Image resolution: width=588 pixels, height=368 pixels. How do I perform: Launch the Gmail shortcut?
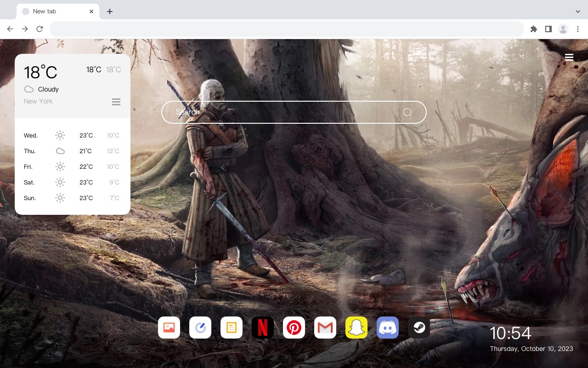(325, 328)
